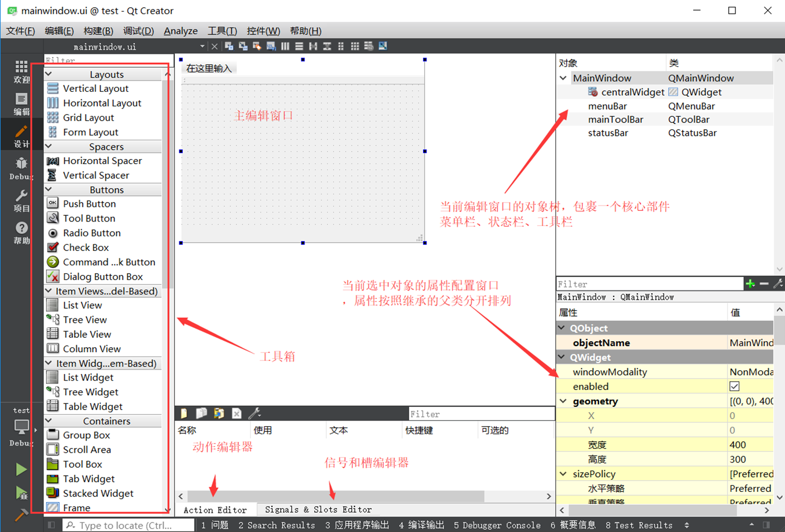The height and width of the screenshot is (532, 785).
Task: Start debugging with play-bug button
Action: 21,493
